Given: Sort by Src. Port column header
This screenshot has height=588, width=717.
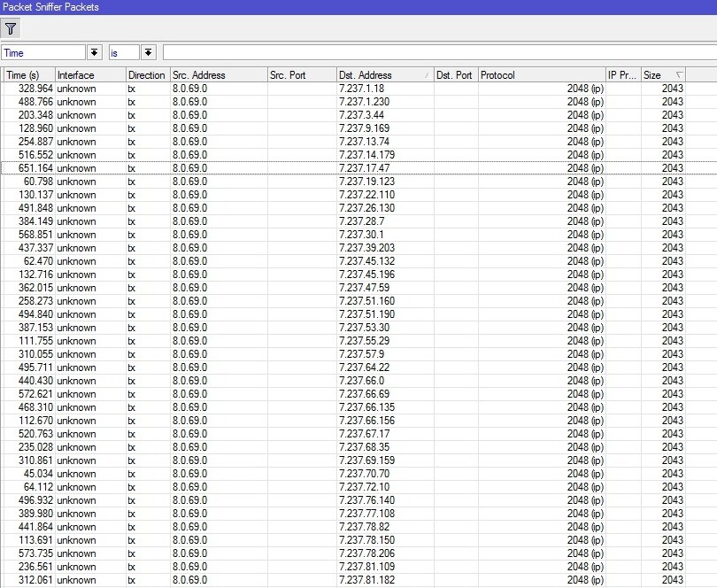Looking at the screenshot, I should pos(302,75).
